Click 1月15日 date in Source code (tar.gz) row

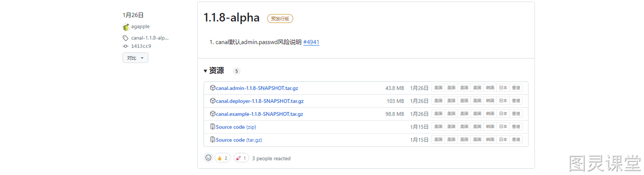point(419,140)
